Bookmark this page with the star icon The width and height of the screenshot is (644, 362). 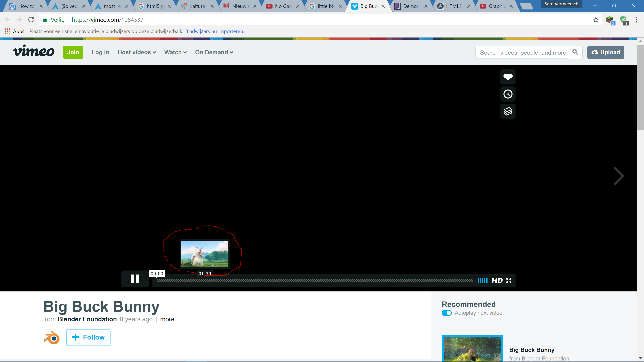(x=596, y=20)
